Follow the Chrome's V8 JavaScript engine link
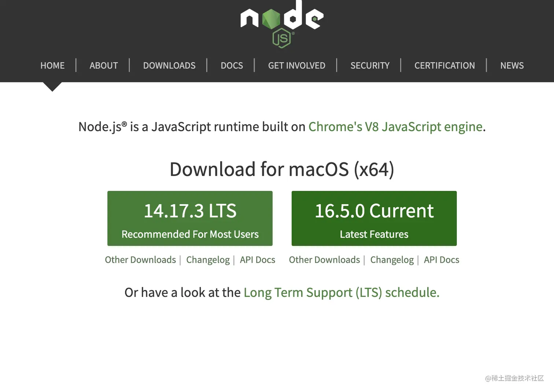The image size is (554, 392). click(395, 127)
